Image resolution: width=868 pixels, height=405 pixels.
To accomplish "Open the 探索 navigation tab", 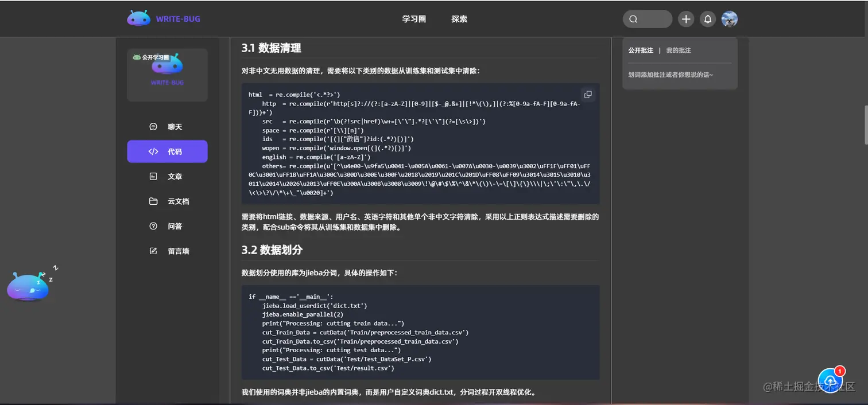I will point(459,19).
